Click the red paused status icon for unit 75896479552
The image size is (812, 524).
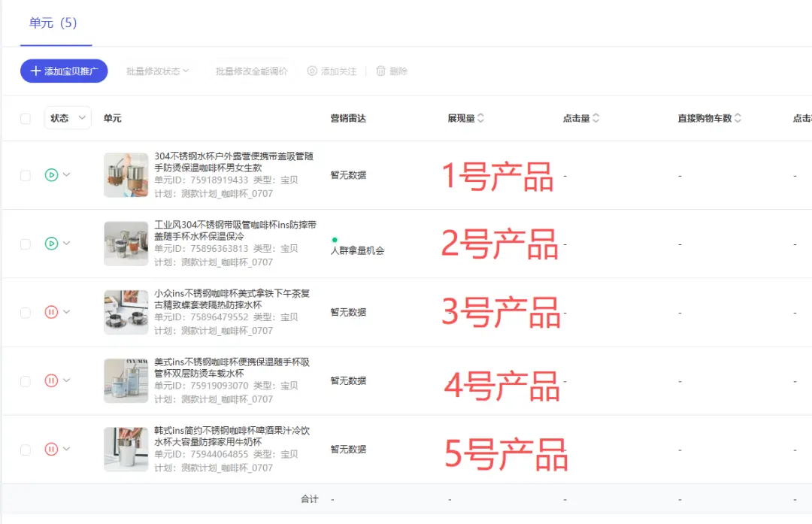pos(51,312)
